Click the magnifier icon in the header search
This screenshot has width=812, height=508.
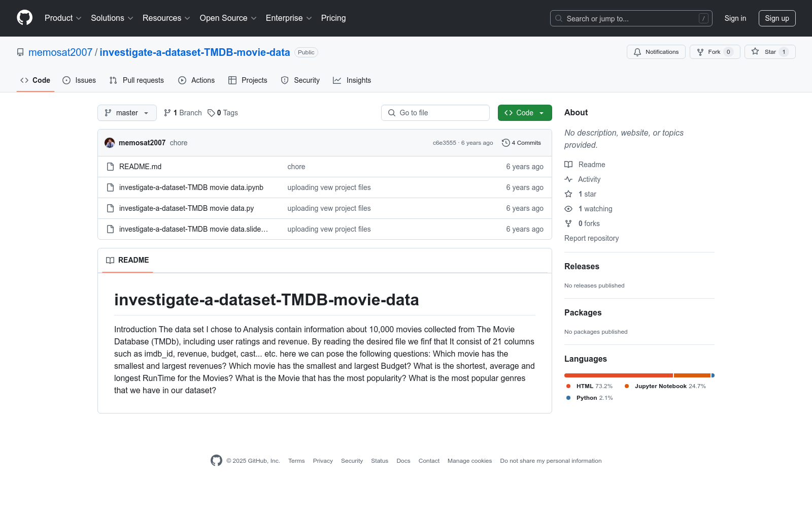tap(559, 18)
